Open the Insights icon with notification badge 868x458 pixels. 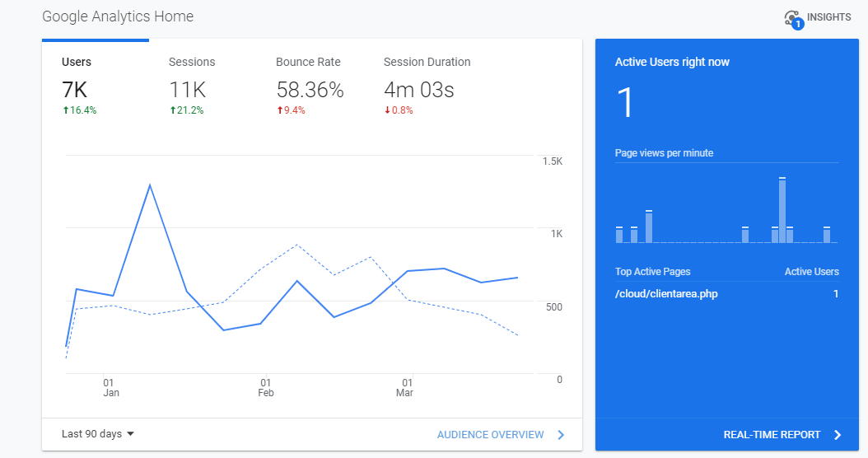(x=794, y=20)
